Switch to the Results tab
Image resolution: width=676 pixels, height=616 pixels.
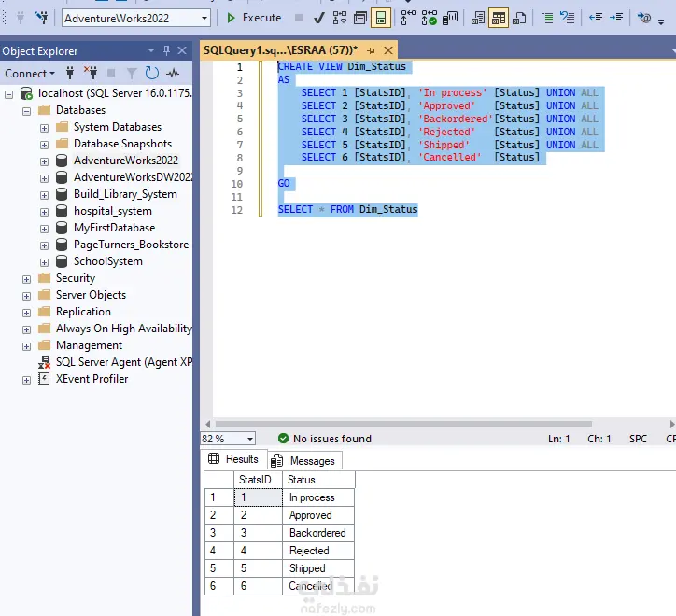click(234, 459)
